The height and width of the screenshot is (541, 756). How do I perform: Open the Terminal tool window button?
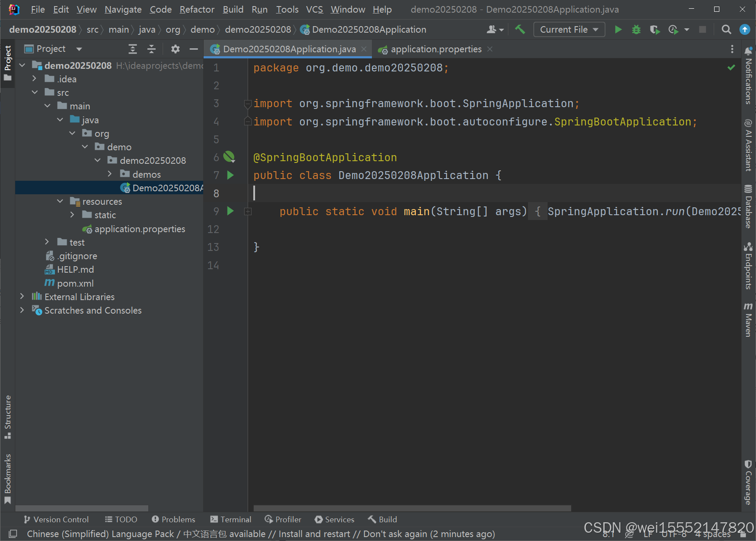pyautogui.click(x=231, y=519)
